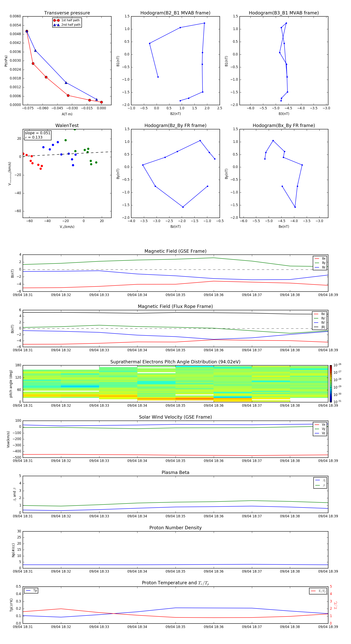Click the 'Proton Temperature and Te/Tp' title
Screen dimensions: 351x644
coord(175,583)
